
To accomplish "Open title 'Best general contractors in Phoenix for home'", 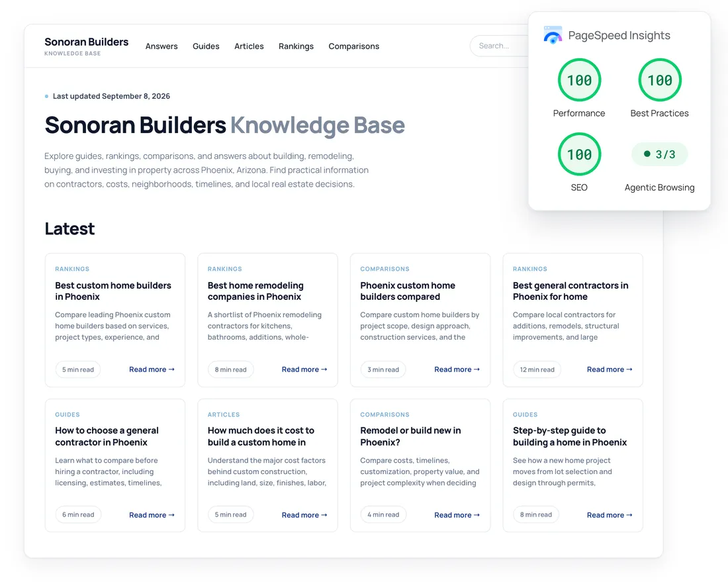I will pos(570,291).
